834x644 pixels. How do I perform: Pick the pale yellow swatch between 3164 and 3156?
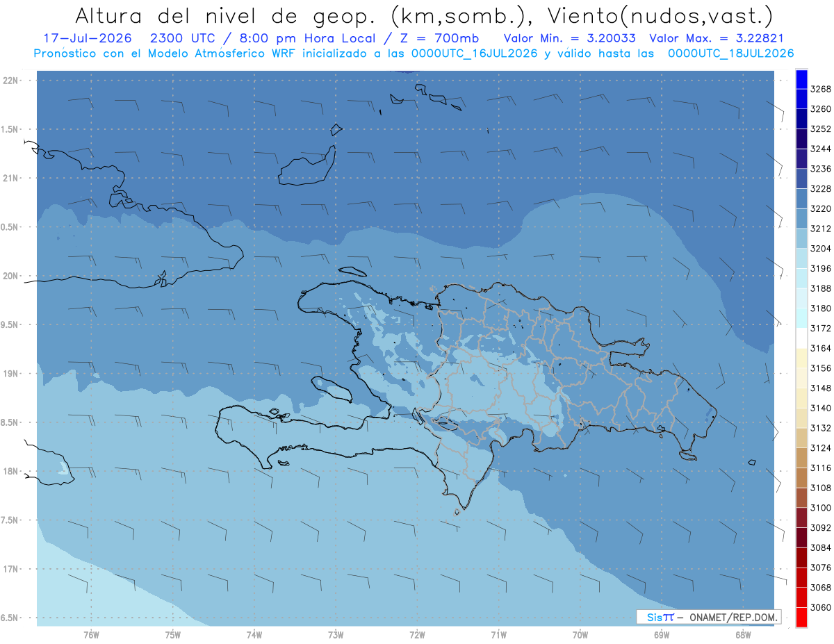pyautogui.click(x=801, y=358)
